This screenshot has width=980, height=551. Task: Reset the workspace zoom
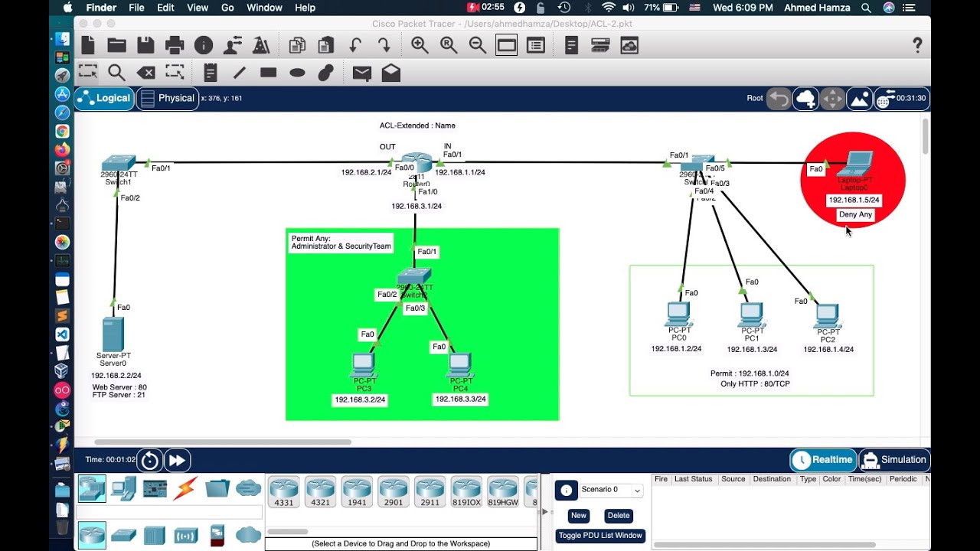pyautogui.click(x=449, y=46)
